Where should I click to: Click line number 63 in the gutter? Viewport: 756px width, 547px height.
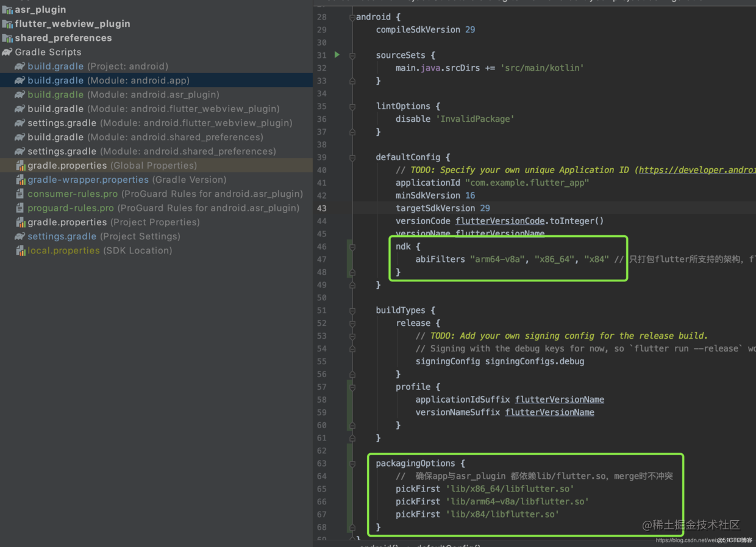321,464
